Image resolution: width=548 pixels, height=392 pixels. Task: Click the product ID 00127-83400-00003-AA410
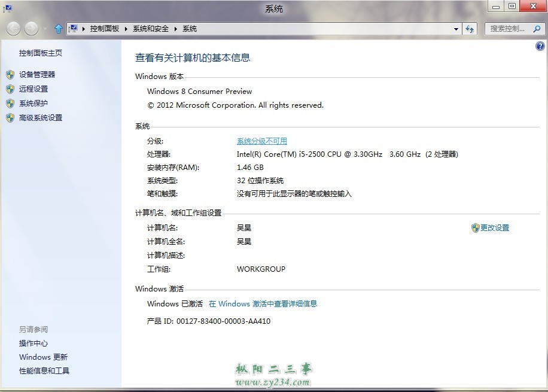coord(223,321)
